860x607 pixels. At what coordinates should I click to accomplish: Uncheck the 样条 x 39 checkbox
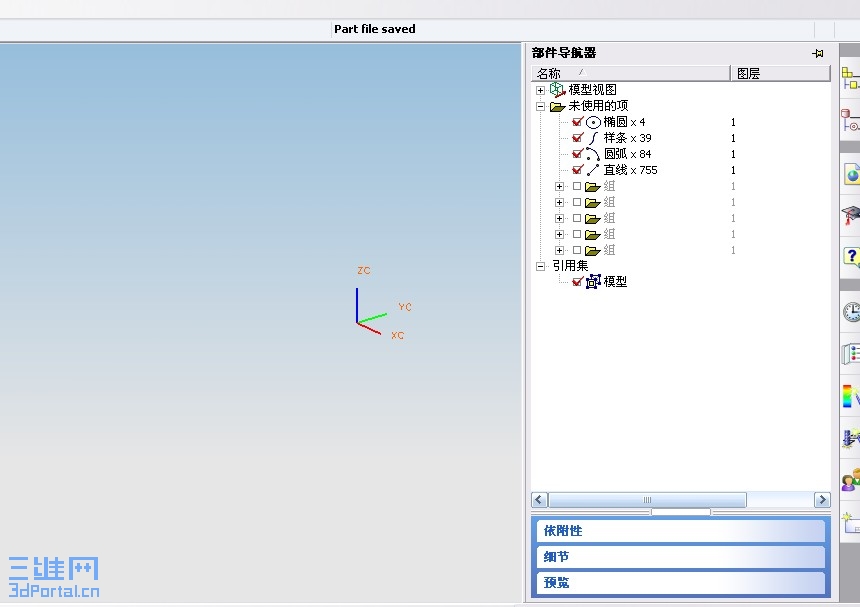(x=577, y=138)
